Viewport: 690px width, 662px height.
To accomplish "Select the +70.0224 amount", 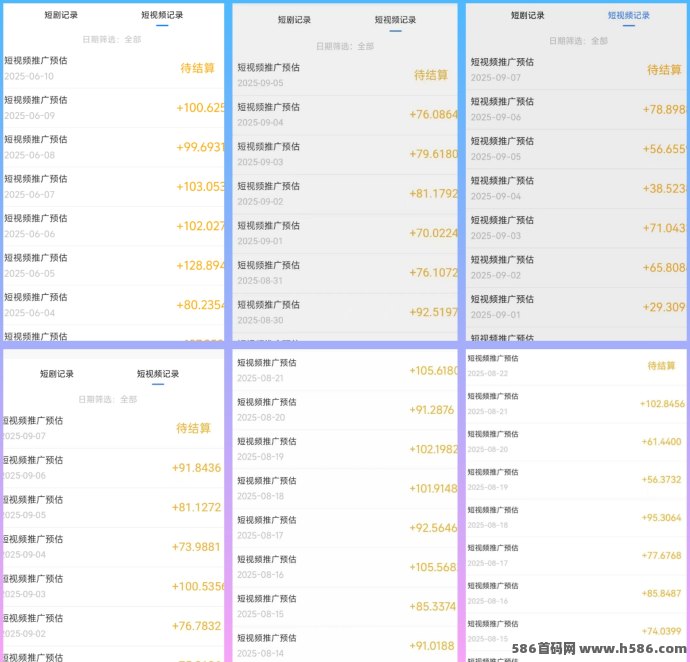I will tap(433, 233).
